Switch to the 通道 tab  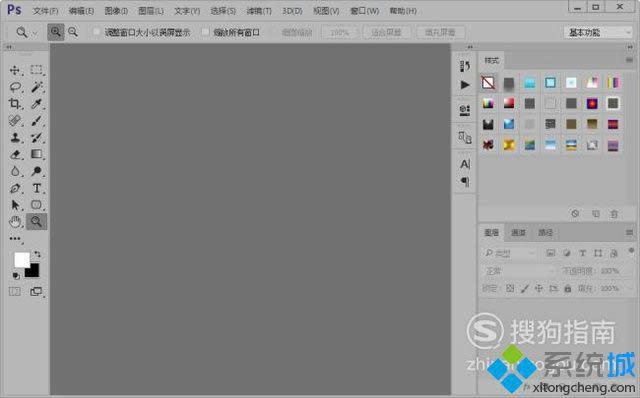[x=518, y=233]
